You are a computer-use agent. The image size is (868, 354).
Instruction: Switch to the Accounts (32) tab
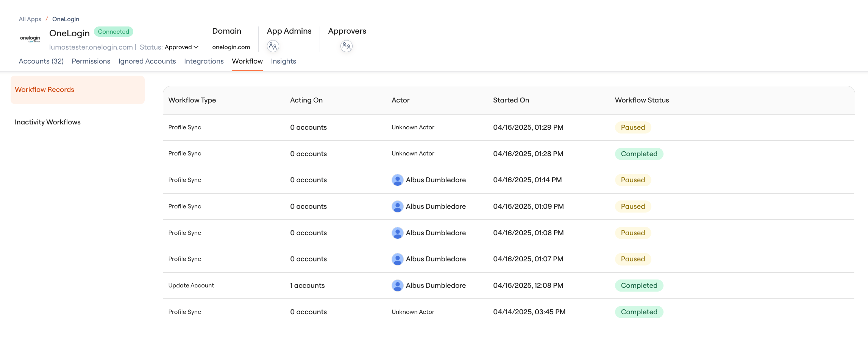click(41, 61)
